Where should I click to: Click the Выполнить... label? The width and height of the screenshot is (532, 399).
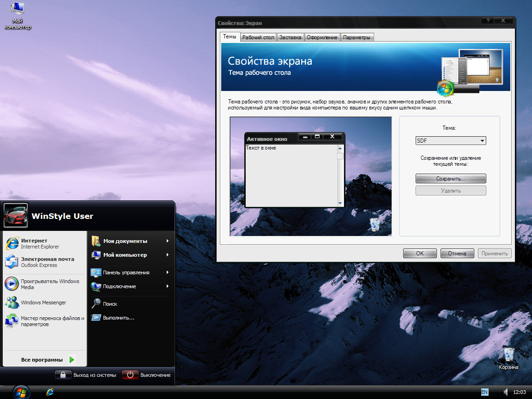pyautogui.click(x=119, y=318)
